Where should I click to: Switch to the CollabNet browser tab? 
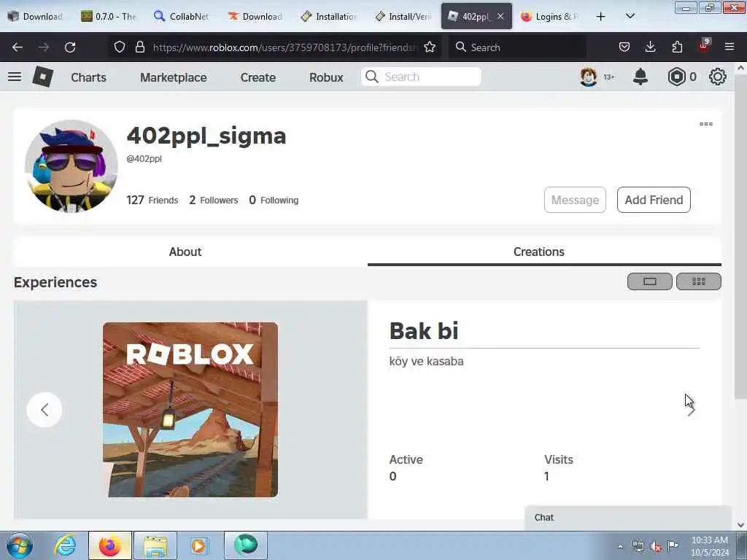click(x=182, y=16)
